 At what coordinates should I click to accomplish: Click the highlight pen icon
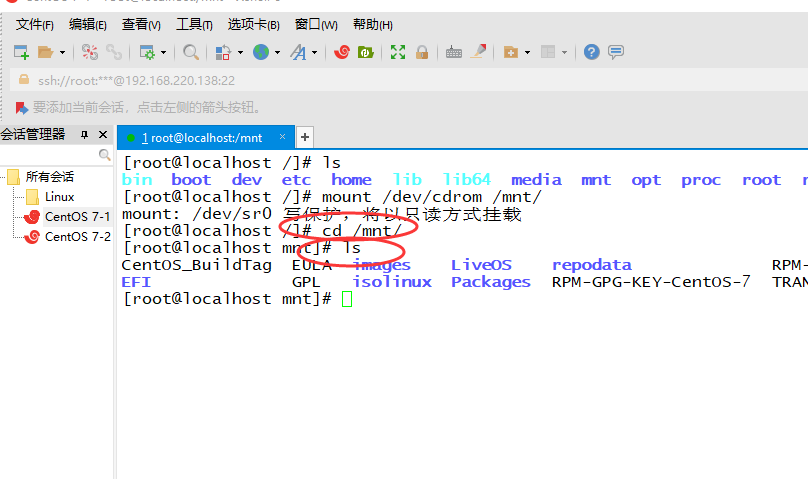[478, 52]
